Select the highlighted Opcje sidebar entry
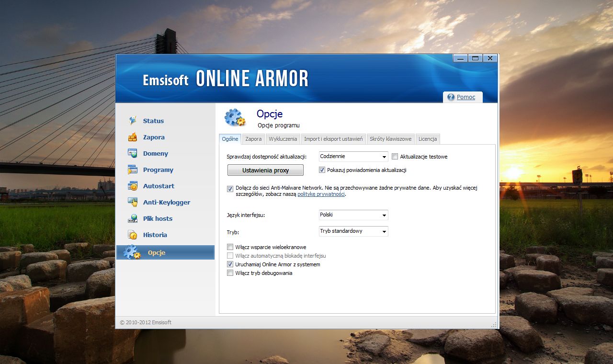613x364 pixels. click(x=165, y=252)
